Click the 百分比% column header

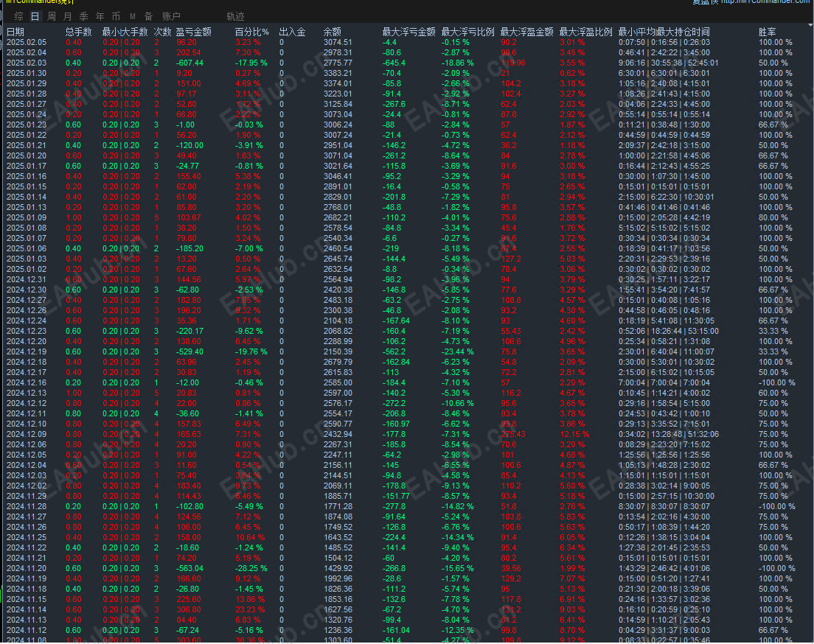[251, 32]
